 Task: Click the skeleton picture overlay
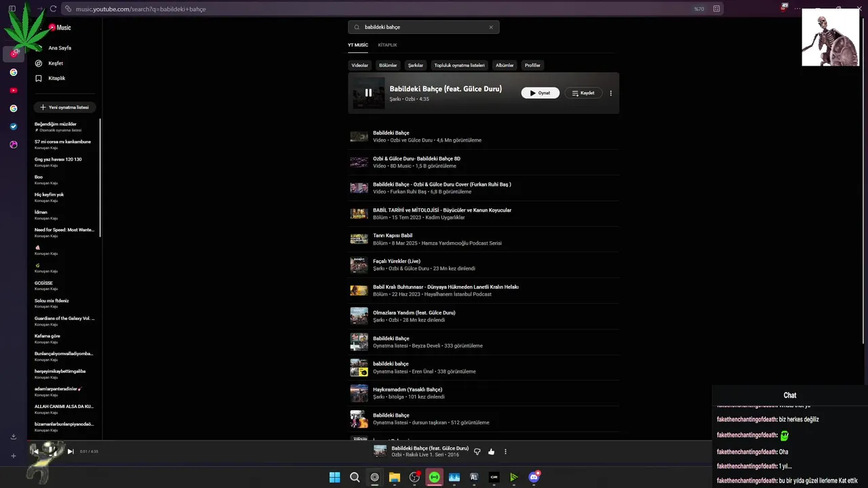[x=831, y=37]
